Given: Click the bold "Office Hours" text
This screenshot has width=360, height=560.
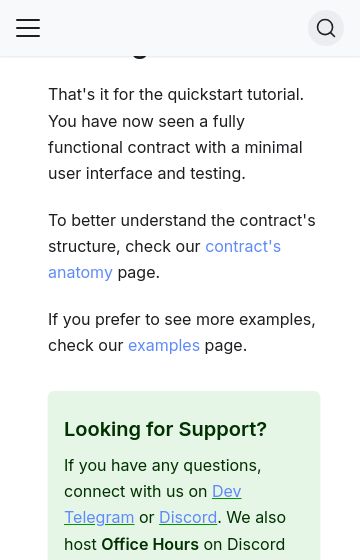Looking at the screenshot, I should (150, 545).
